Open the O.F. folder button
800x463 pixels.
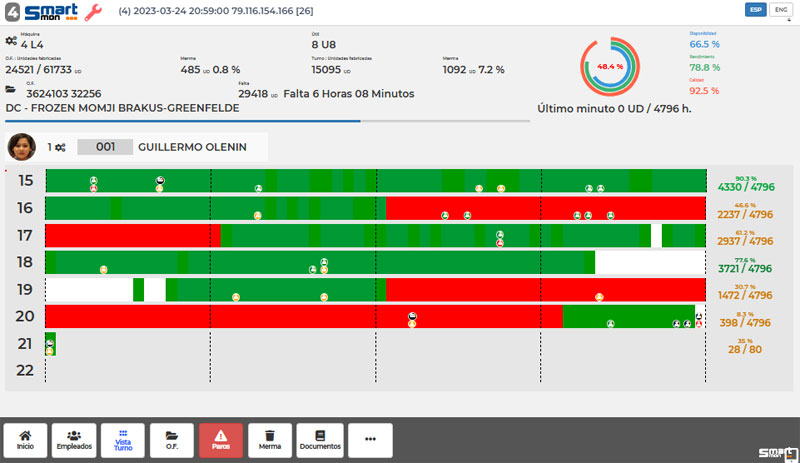pos(172,440)
